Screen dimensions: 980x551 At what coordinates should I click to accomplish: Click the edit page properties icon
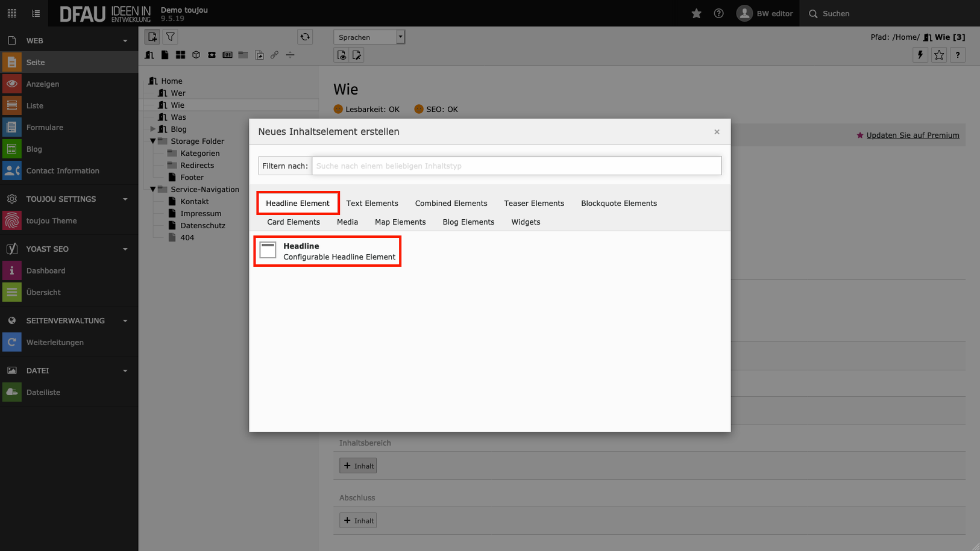pos(357,55)
